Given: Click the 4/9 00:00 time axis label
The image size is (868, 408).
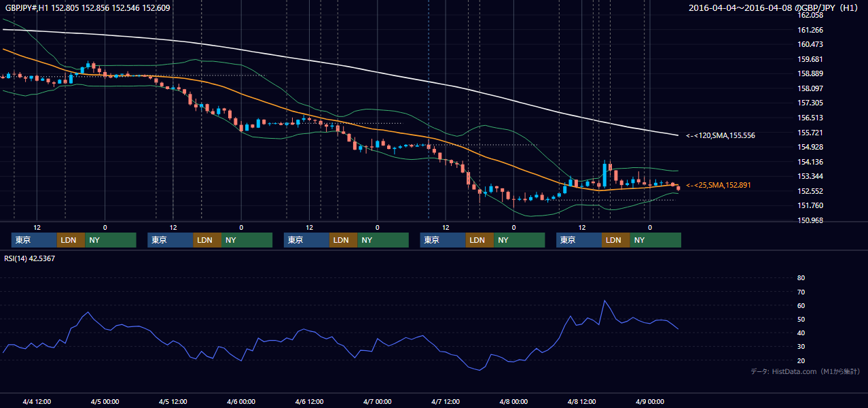Looking at the screenshot, I should [650, 401].
